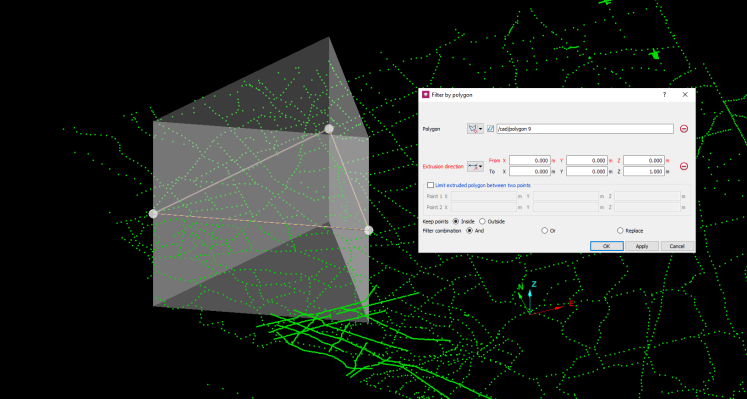Click the dialog help question mark
Screen dimensions: 747x399
pyautogui.click(x=664, y=95)
